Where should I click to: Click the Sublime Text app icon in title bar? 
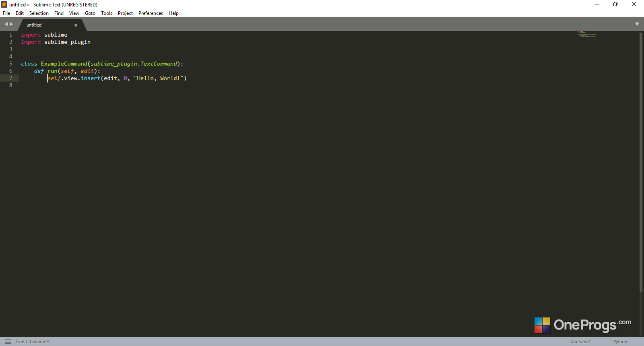[x=4, y=4]
